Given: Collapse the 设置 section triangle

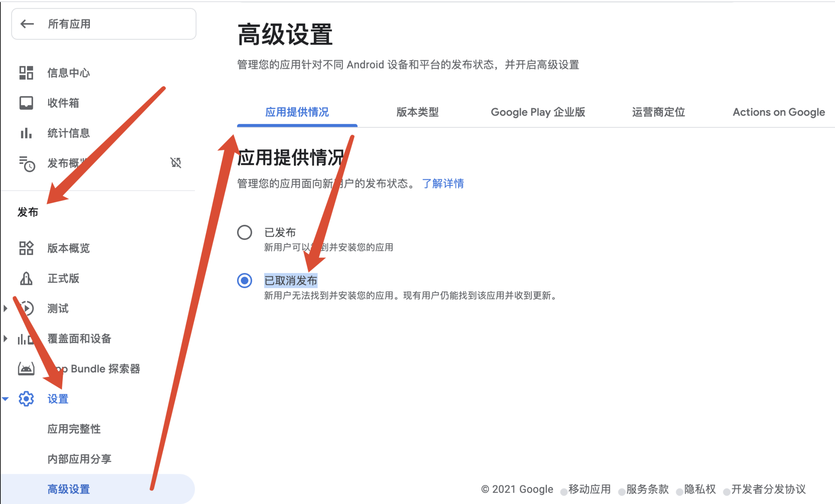Looking at the screenshot, I should [x=5, y=399].
